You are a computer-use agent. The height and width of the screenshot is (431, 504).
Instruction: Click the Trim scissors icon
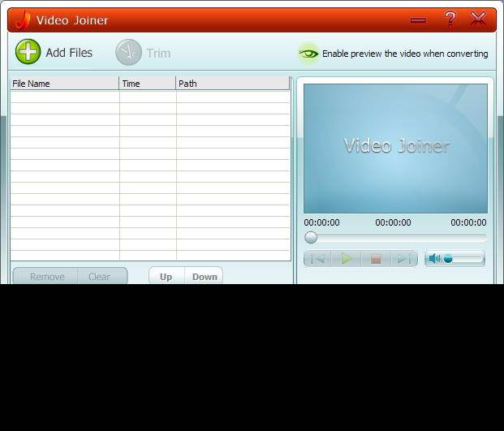[128, 53]
